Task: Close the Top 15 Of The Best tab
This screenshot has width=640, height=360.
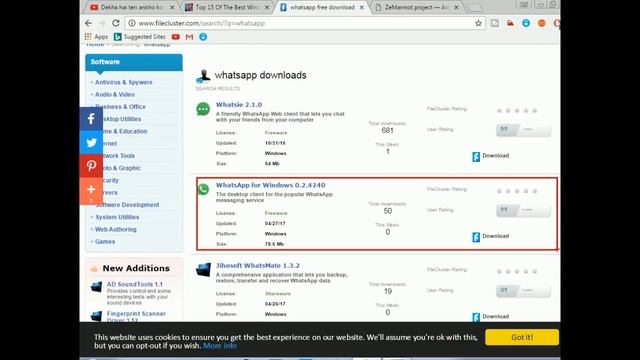Action: coord(267,7)
